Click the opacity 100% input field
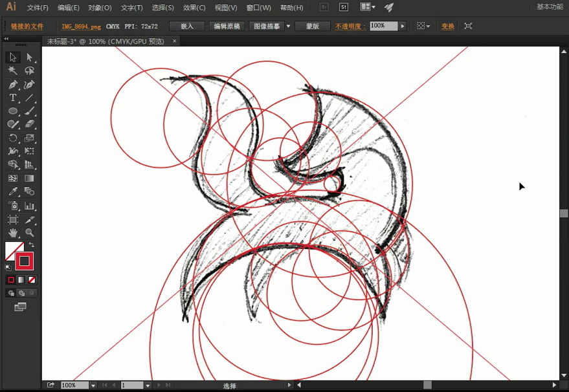 384,26
